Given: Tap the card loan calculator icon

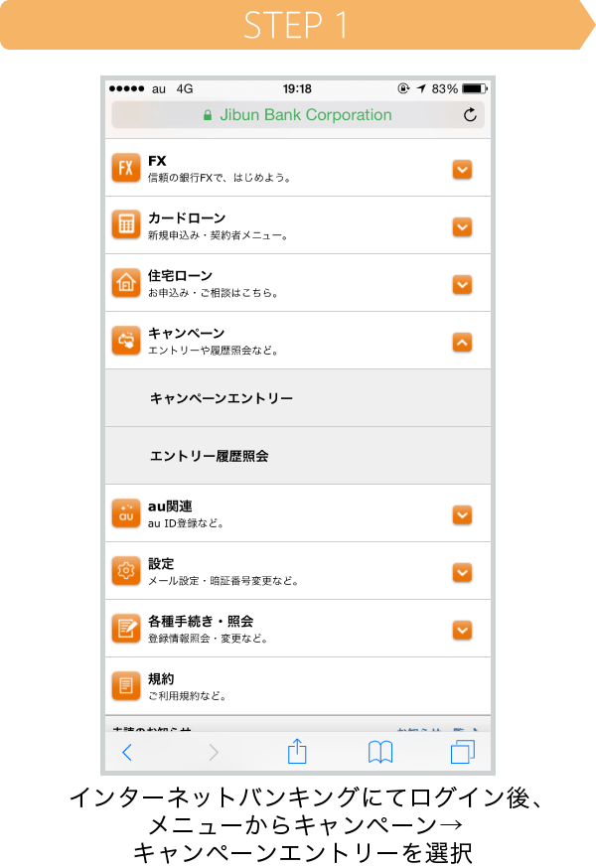Looking at the screenshot, I should tap(126, 225).
